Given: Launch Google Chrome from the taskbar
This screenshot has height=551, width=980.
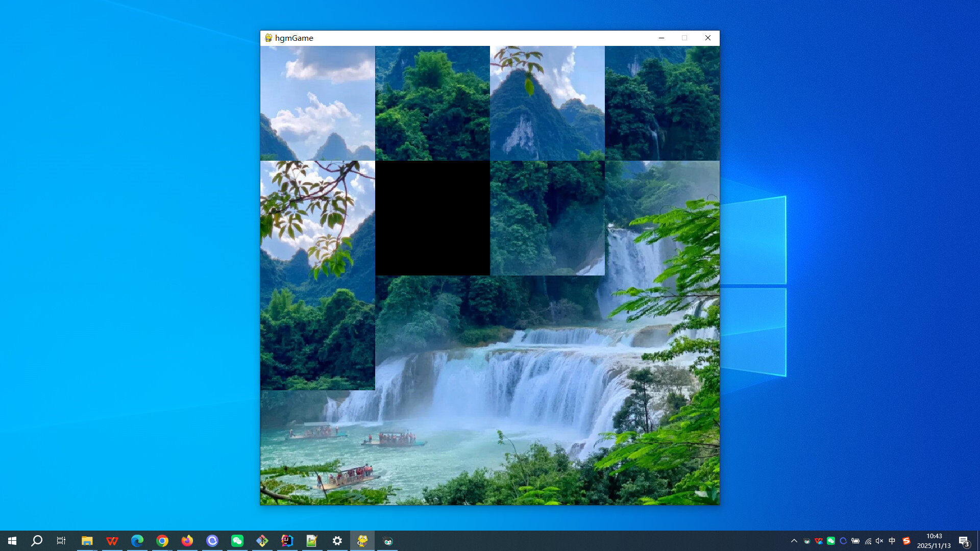Looking at the screenshot, I should tap(162, 540).
